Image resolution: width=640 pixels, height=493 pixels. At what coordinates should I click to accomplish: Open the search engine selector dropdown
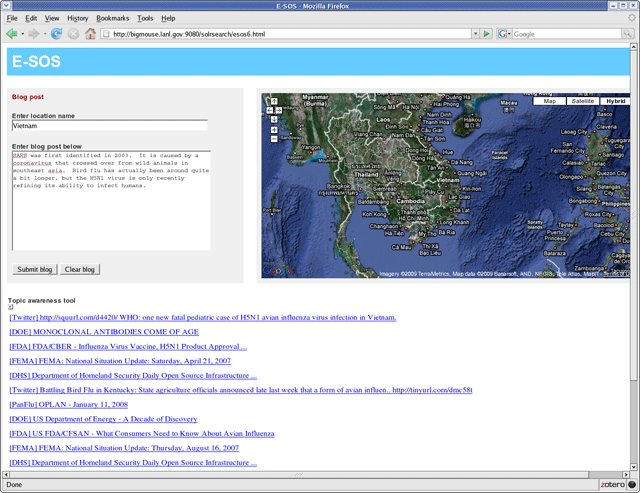(509, 34)
